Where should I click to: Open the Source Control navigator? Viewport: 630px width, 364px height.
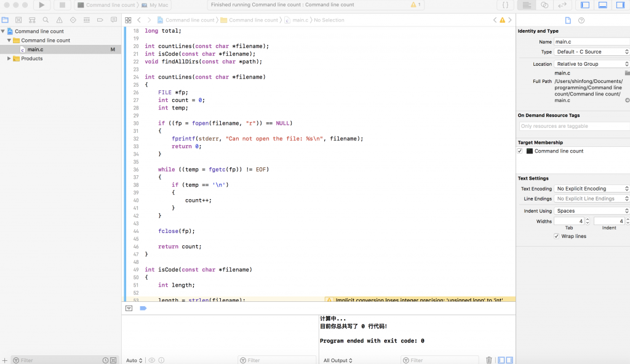(18, 20)
